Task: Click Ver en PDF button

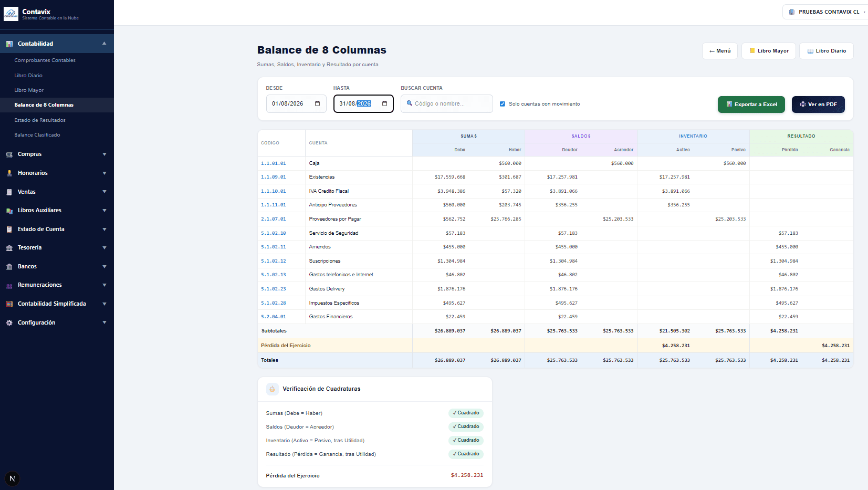Action: 818,105
